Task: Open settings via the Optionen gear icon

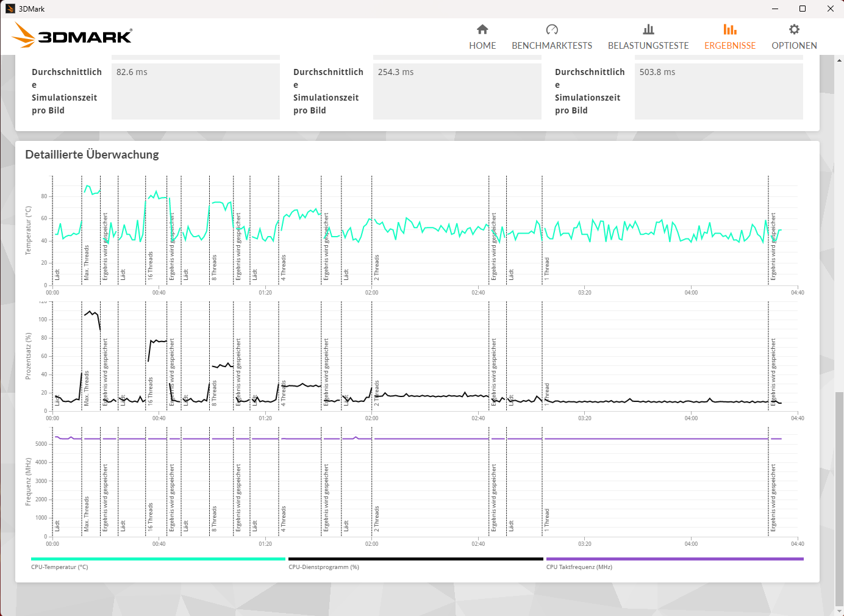Action: pyautogui.click(x=793, y=29)
